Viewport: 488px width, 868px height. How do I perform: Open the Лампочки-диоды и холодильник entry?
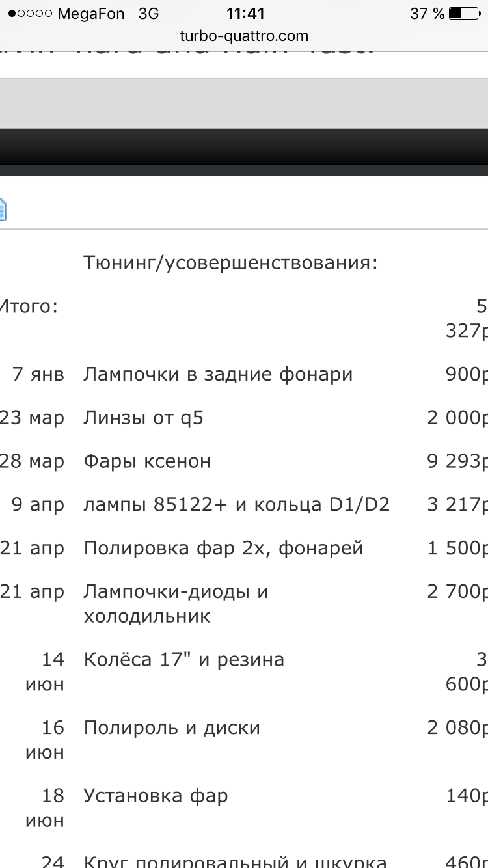[176, 604]
